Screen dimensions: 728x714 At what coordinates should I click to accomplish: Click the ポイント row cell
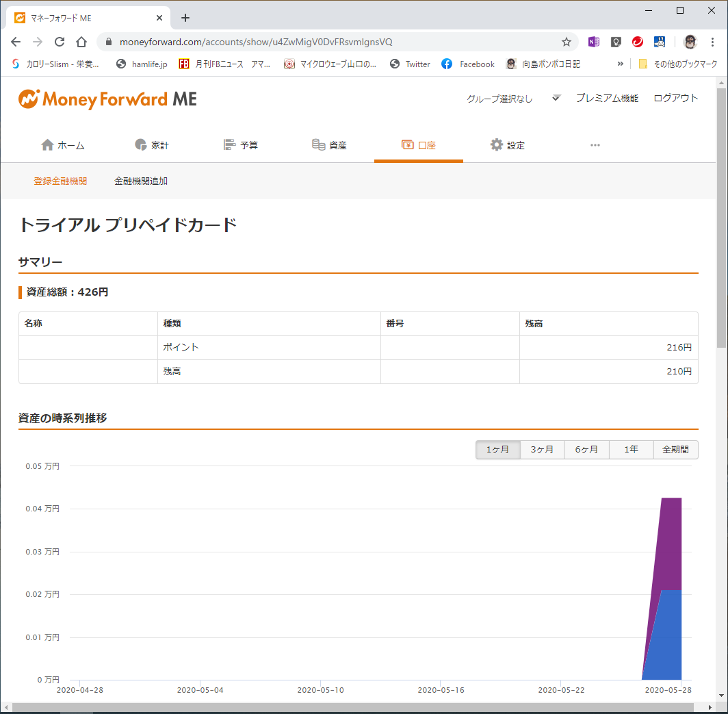pyautogui.click(x=269, y=348)
